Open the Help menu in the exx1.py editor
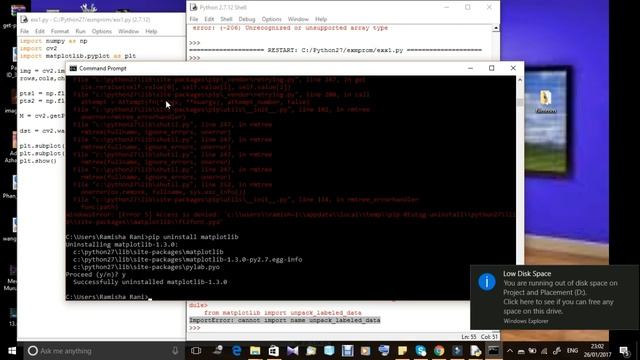 click(151, 31)
